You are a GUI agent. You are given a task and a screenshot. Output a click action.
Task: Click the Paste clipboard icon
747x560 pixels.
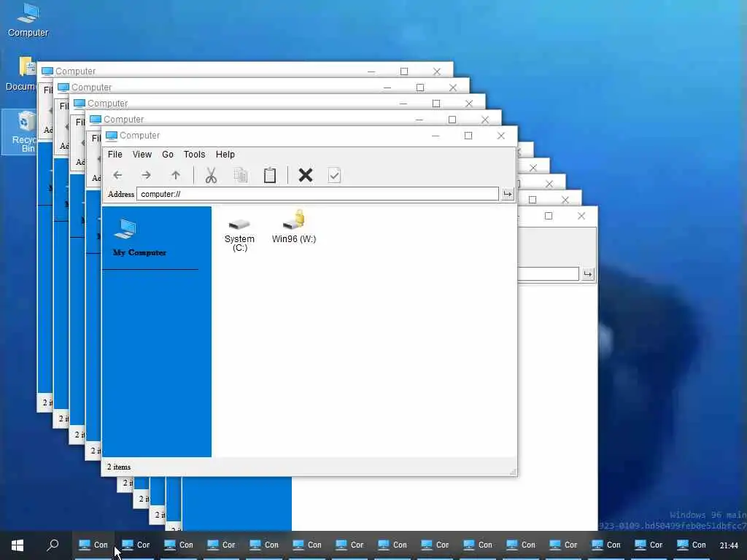point(270,175)
